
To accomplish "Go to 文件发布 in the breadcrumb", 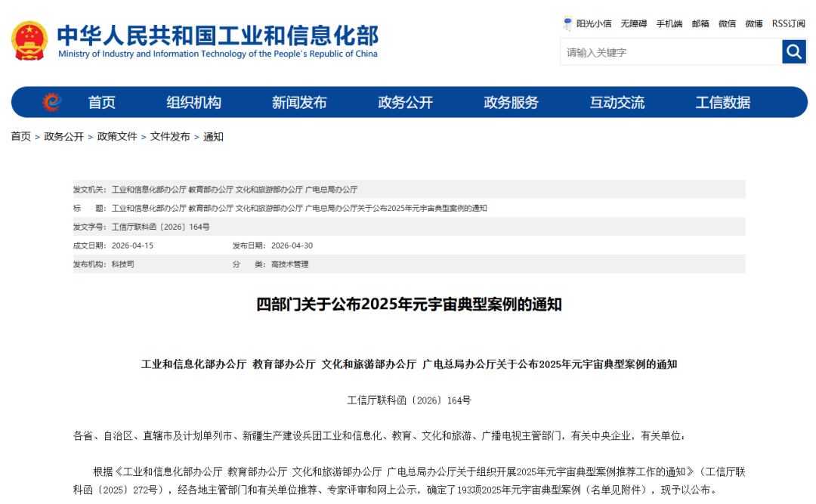I will click(x=170, y=137).
